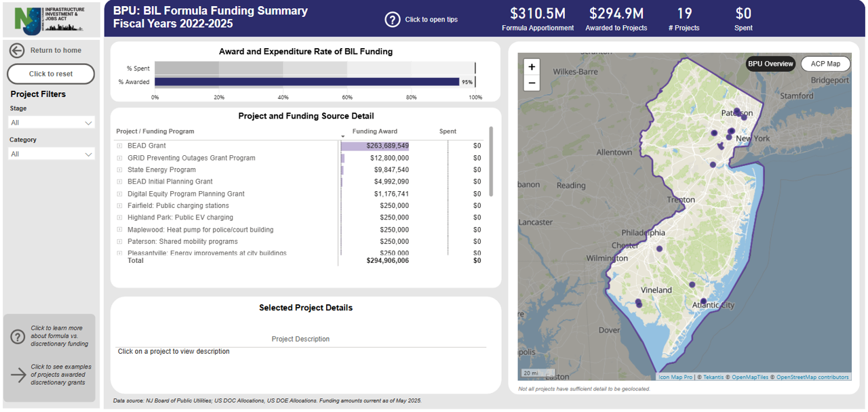
Task: Click the sort arrow under Funding Award column
Action: point(342,137)
